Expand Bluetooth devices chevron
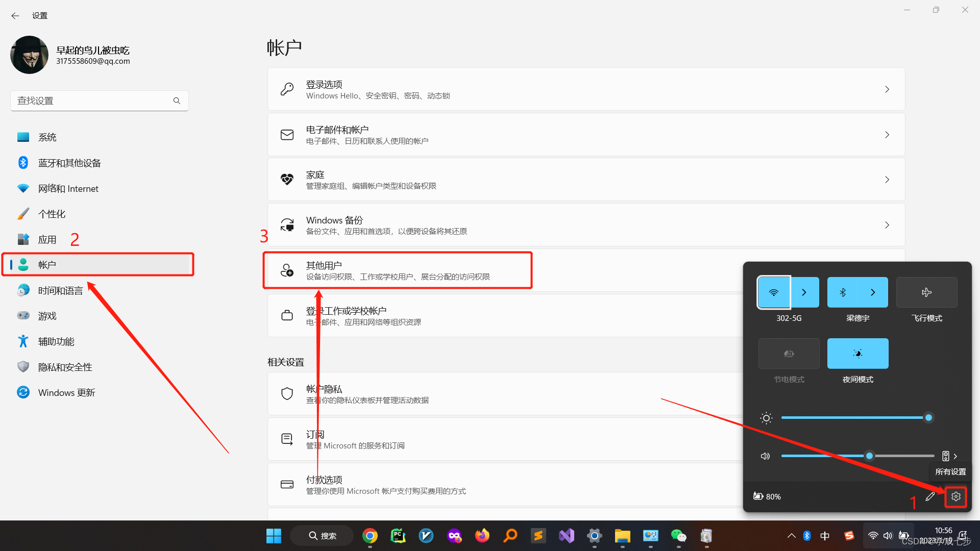 (x=873, y=292)
